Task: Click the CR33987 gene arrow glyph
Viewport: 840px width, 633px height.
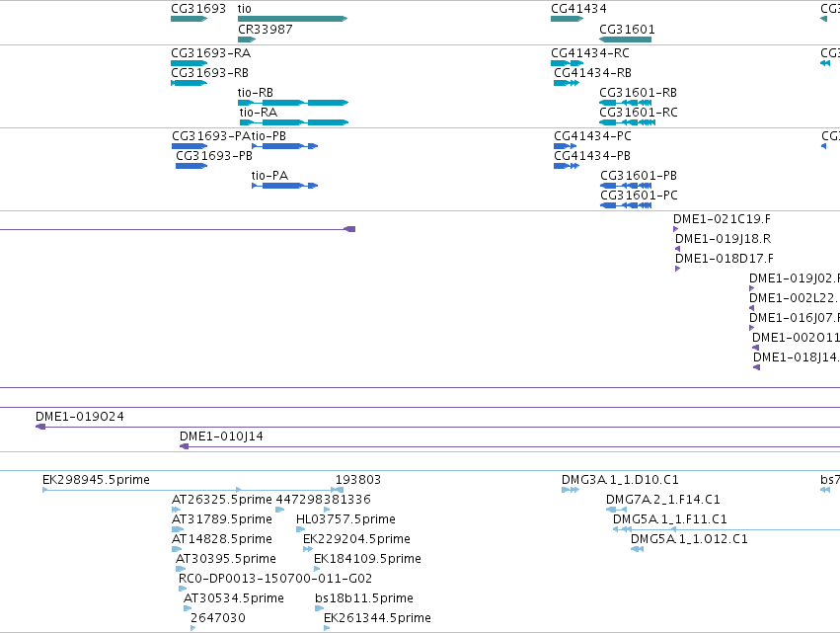Action: [247, 40]
